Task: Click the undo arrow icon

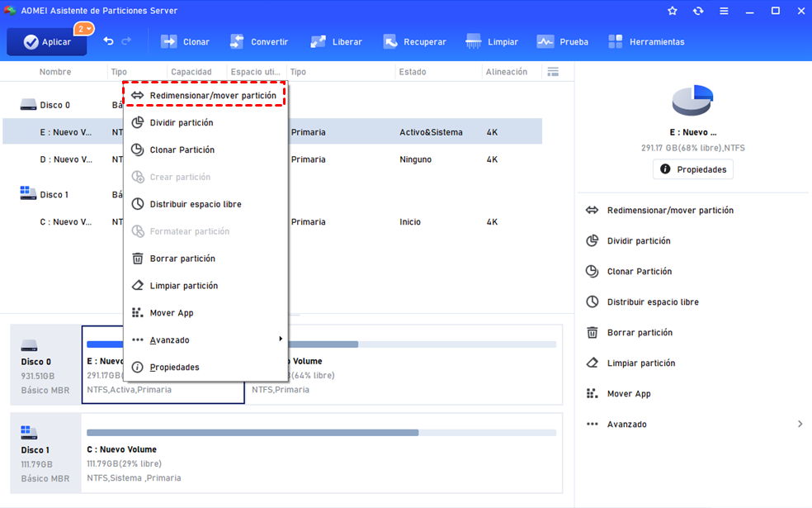Action: [x=108, y=41]
